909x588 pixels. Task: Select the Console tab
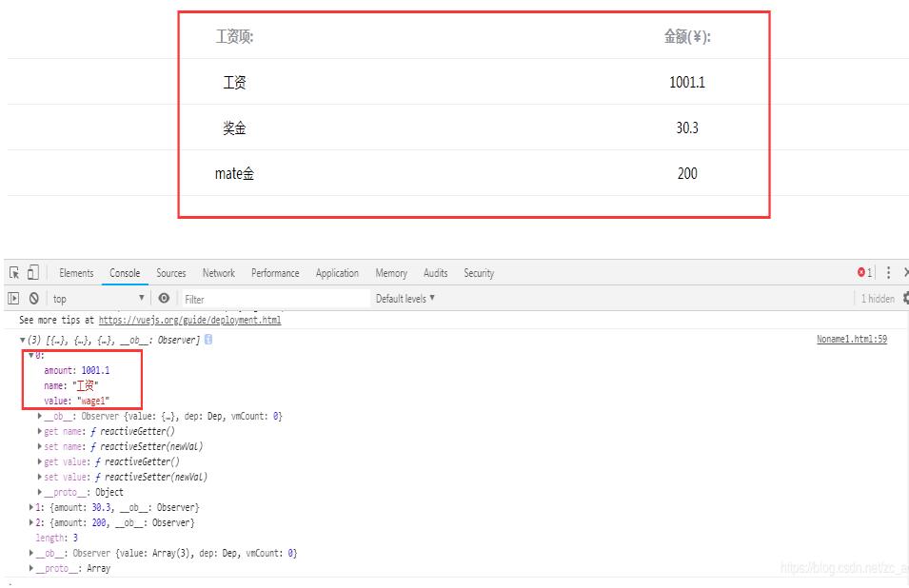coord(125,273)
